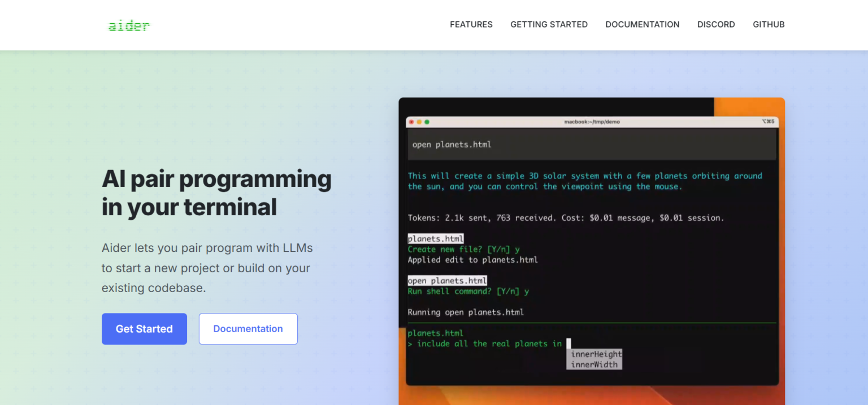Open the GETTING STARTED navigation item
This screenshot has height=405, width=868.
tap(549, 24)
